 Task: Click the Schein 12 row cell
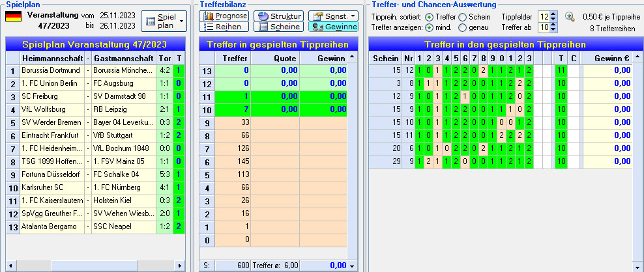pyautogui.click(x=385, y=96)
